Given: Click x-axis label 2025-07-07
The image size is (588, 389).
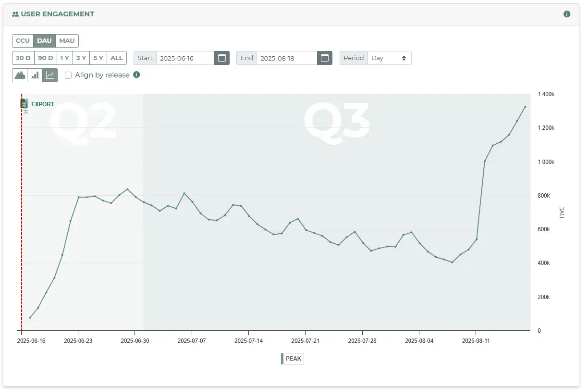Looking at the screenshot, I should click(x=192, y=341).
